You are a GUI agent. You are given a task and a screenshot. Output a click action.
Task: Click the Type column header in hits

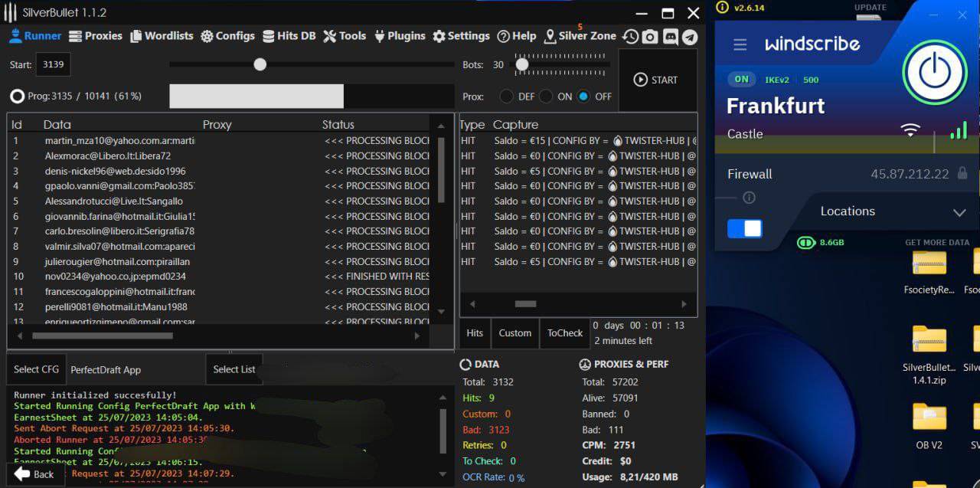[x=472, y=124]
